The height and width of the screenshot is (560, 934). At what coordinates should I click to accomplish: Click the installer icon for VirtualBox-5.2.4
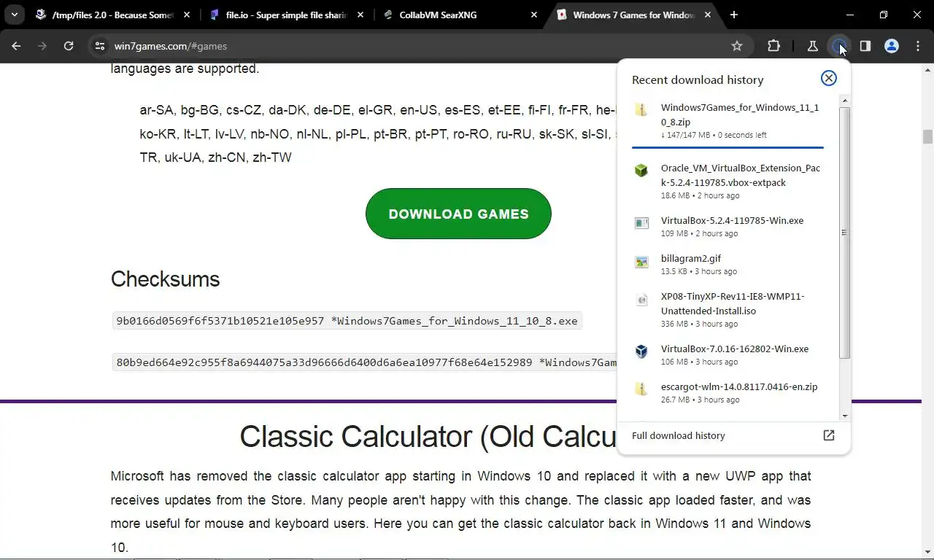641,223
